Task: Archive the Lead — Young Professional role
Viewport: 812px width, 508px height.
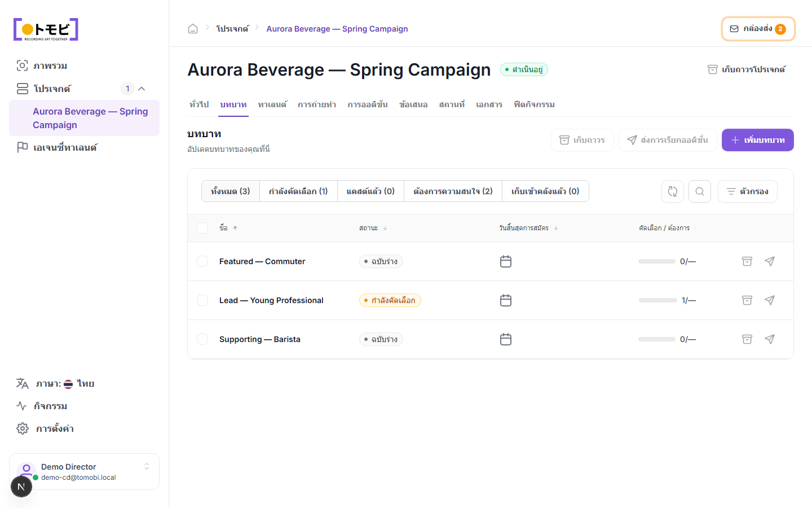Action: click(x=747, y=300)
